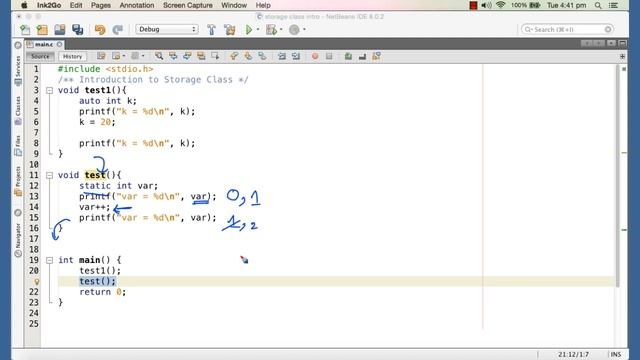The image size is (640, 360).
Task: Click the orange Undo arrow
Action: [100, 29]
